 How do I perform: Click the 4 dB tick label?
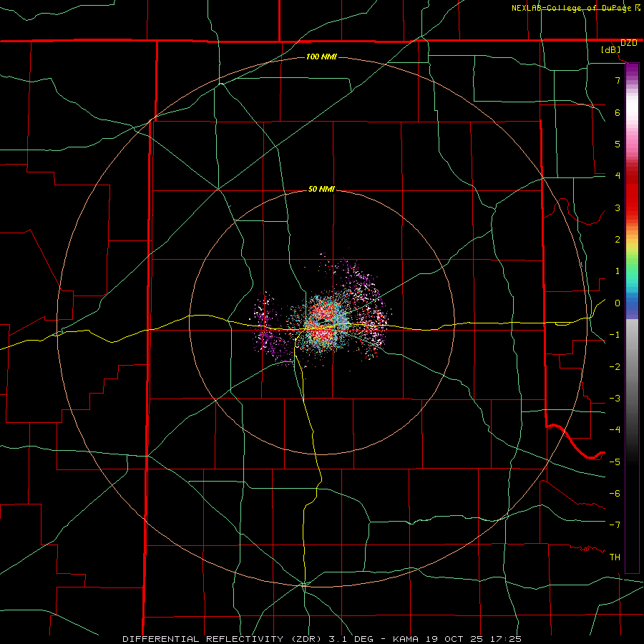coord(617,176)
